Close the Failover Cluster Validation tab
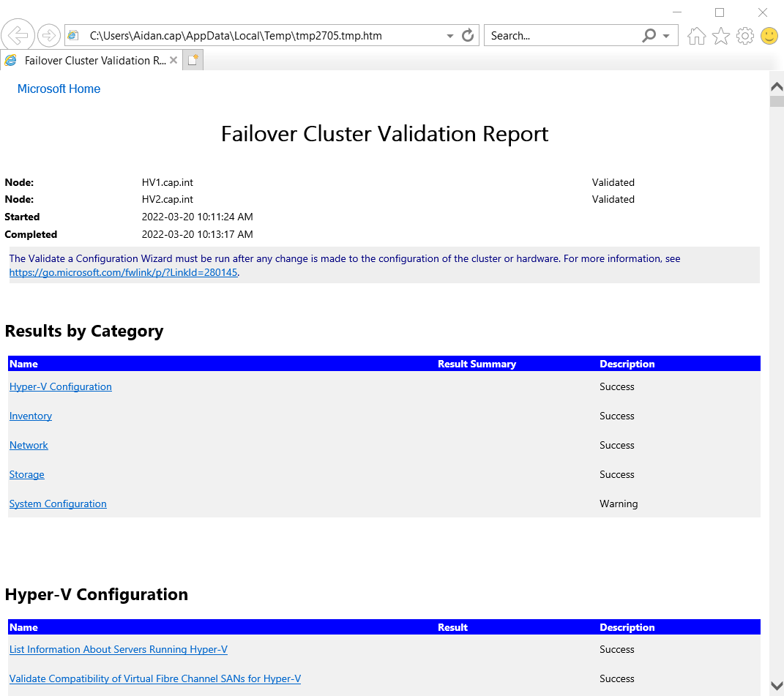Screen dimensions: 784x696 click(173, 60)
